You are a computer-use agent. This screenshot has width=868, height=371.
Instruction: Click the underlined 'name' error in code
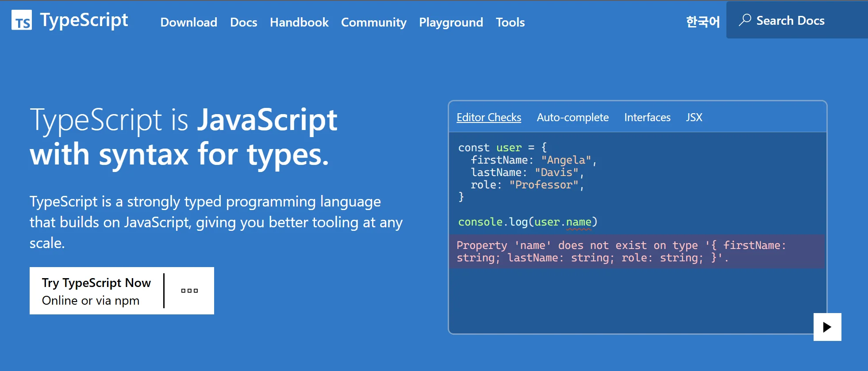click(579, 222)
